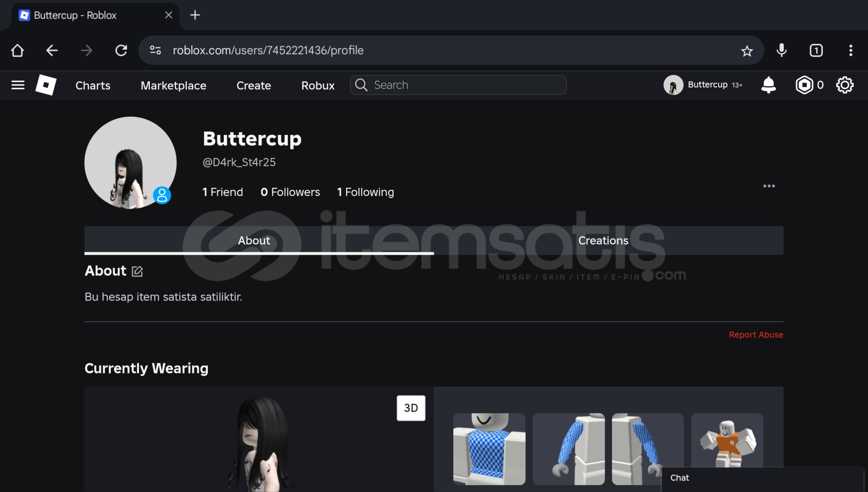Open notifications bell

click(769, 85)
